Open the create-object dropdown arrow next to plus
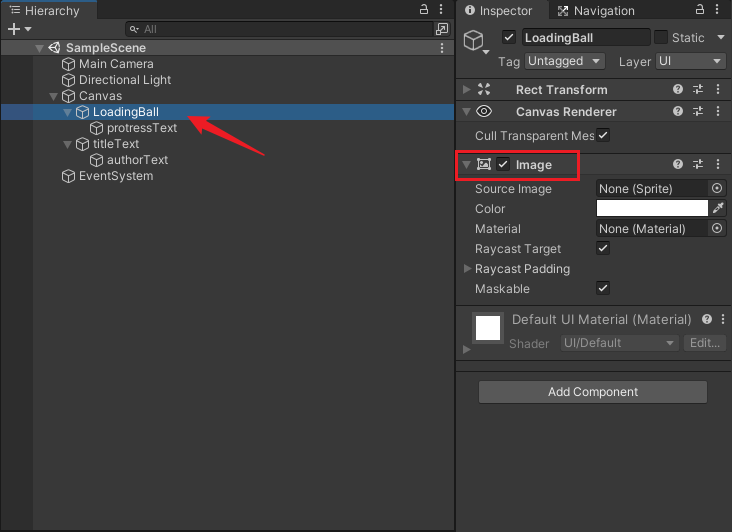732x532 pixels. click(x=28, y=29)
